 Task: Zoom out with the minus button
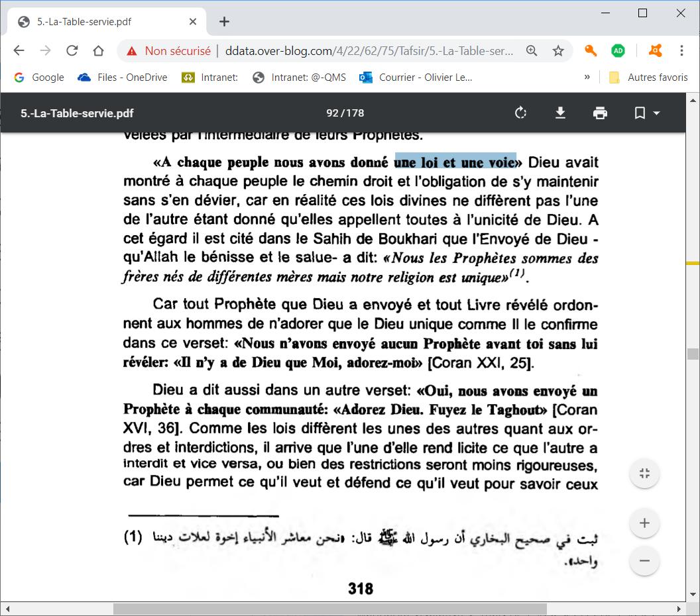coord(644,560)
